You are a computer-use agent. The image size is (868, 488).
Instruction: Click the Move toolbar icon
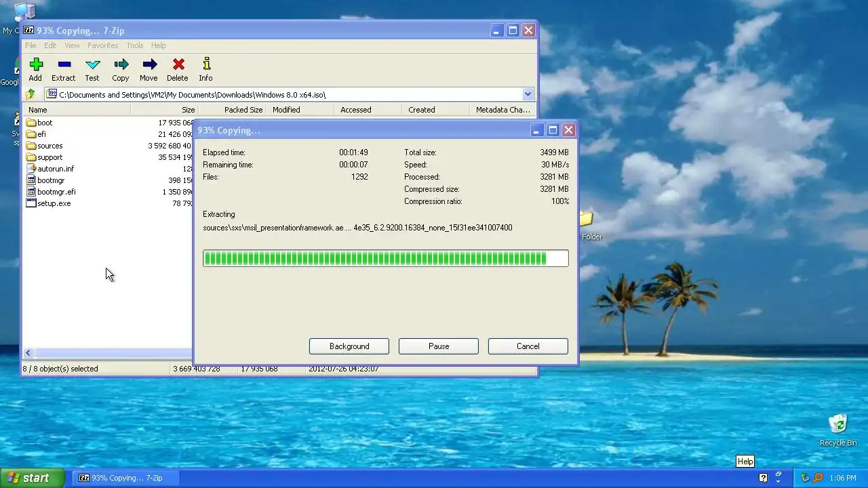tap(150, 64)
